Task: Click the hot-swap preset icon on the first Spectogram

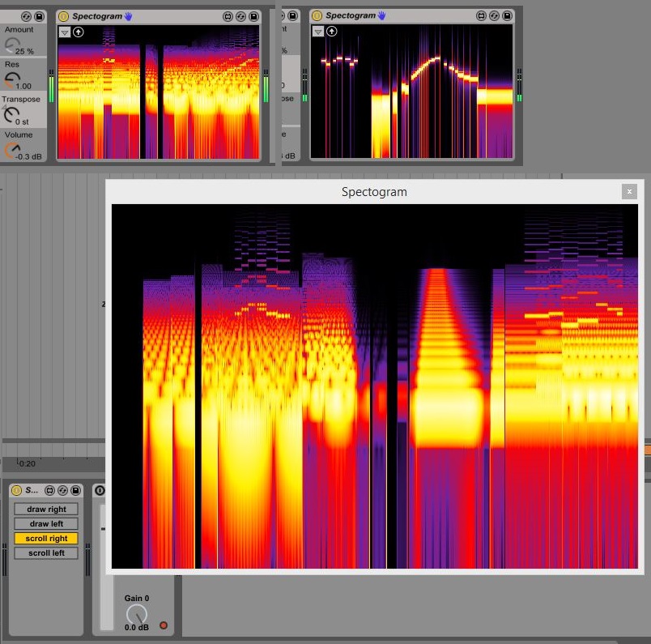Action: 240,16
